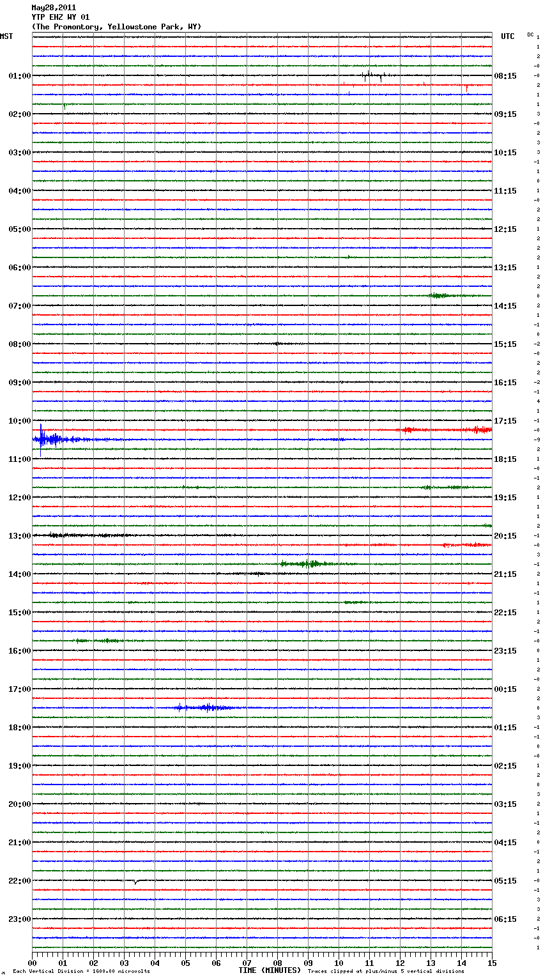The width and height of the screenshot is (543, 980).
Task: Click minute axis label '05' at bottom
Action: coord(185,963)
